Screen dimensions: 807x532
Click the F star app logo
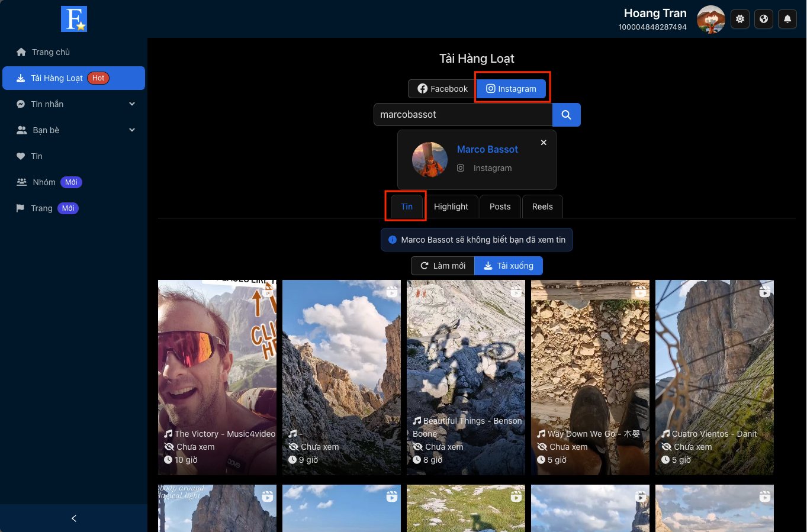[74, 19]
